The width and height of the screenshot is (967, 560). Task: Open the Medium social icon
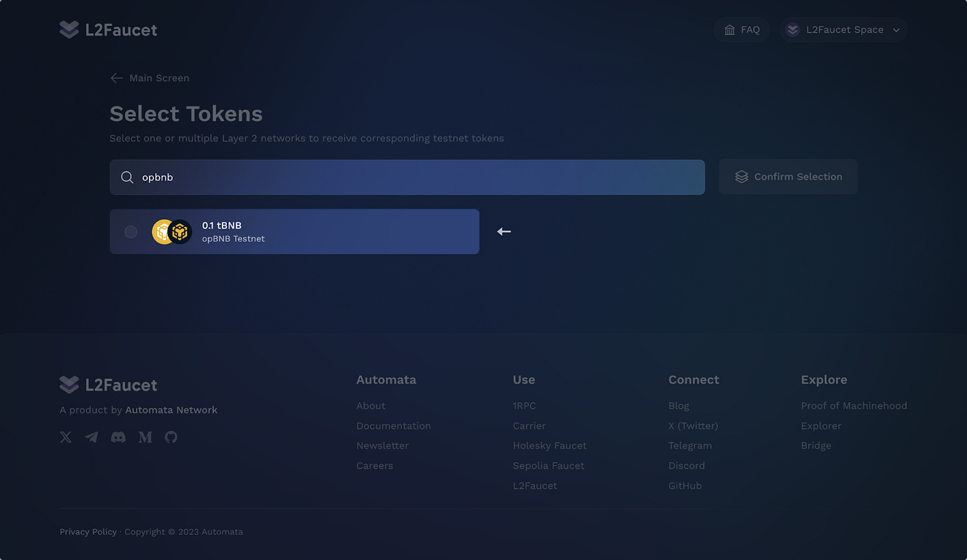(x=145, y=437)
